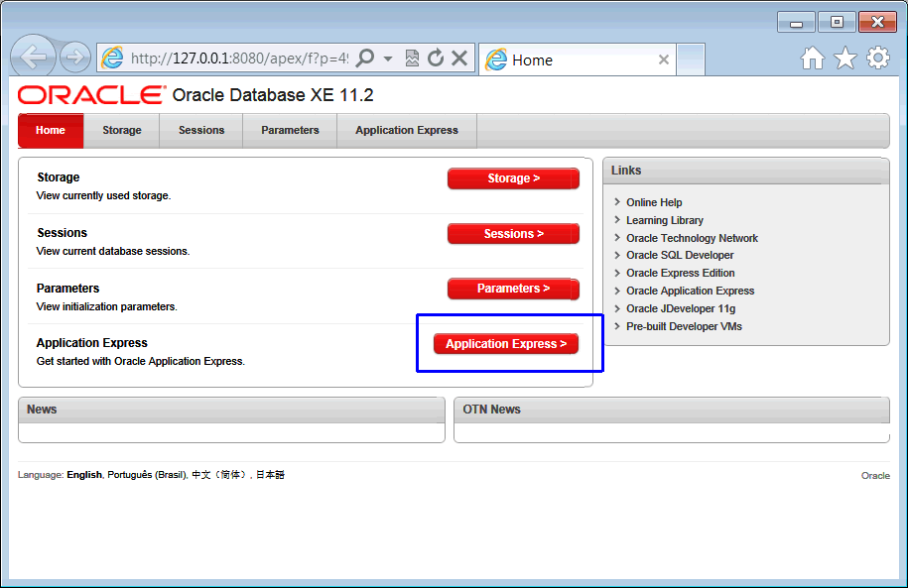Click the OTN News panel header
The image size is (908, 588).
click(672, 410)
